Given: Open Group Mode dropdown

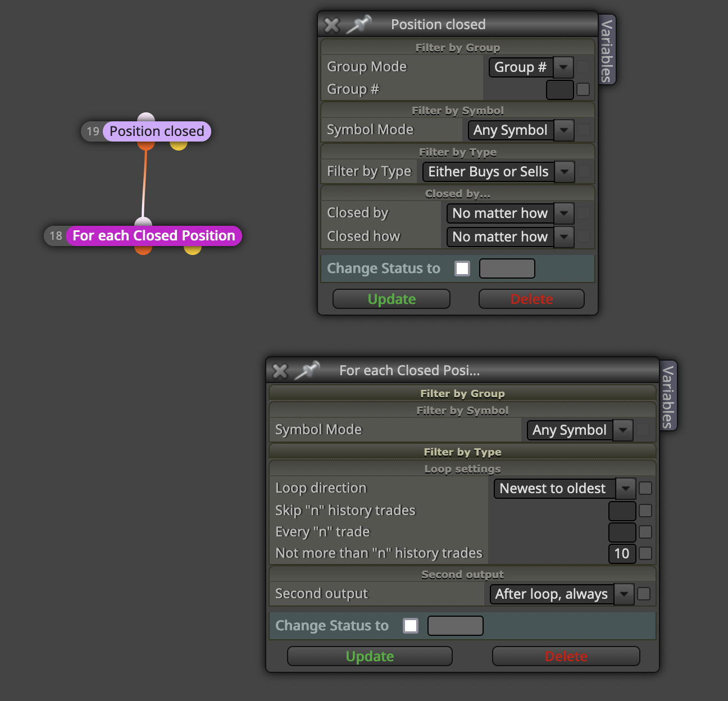Looking at the screenshot, I should 531,67.
